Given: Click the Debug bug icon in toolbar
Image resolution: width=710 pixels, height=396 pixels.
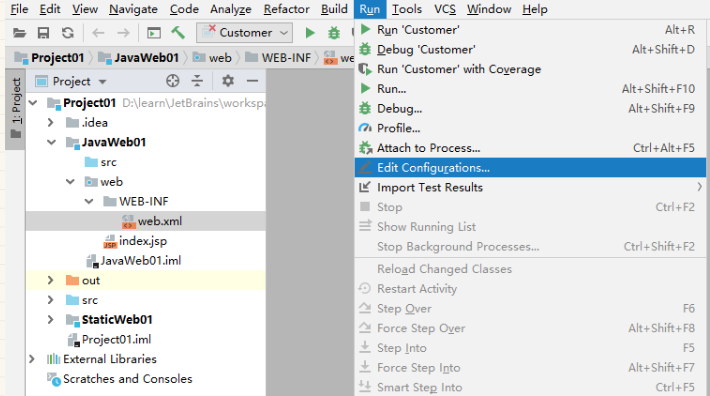Looking at the screenshot, I should pos(334,33).
